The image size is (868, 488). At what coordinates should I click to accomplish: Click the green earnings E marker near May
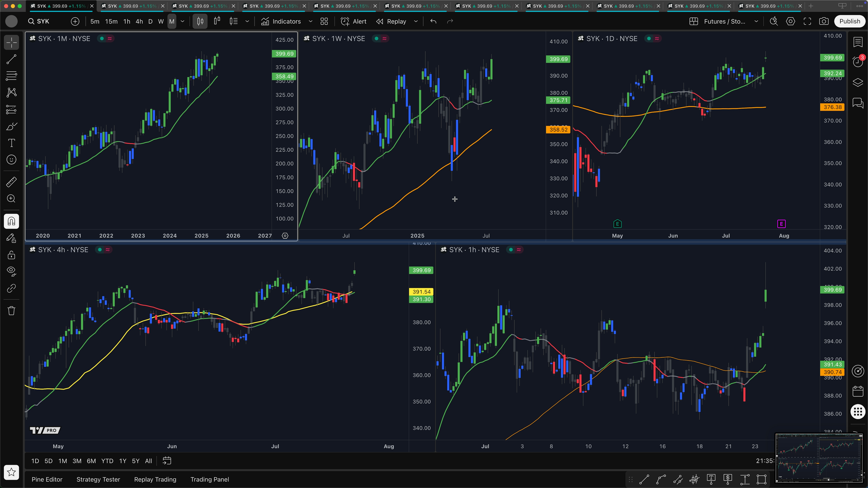click(x=617, y=224)
